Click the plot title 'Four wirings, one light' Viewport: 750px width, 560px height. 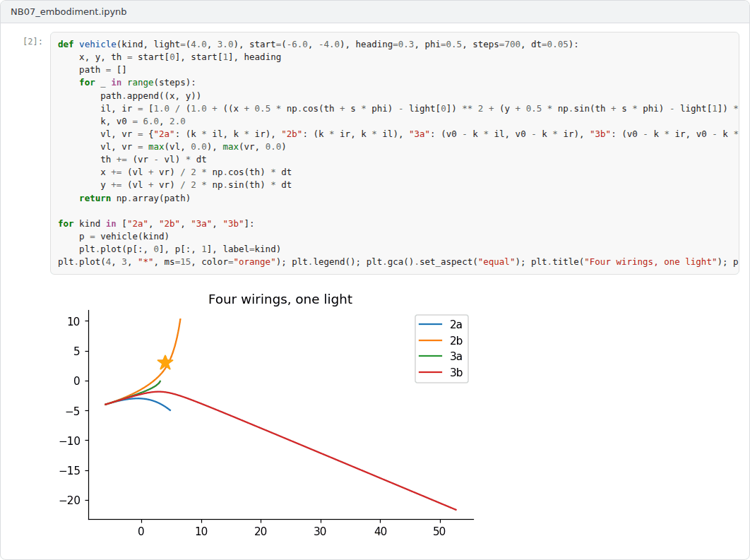[280, 299]
